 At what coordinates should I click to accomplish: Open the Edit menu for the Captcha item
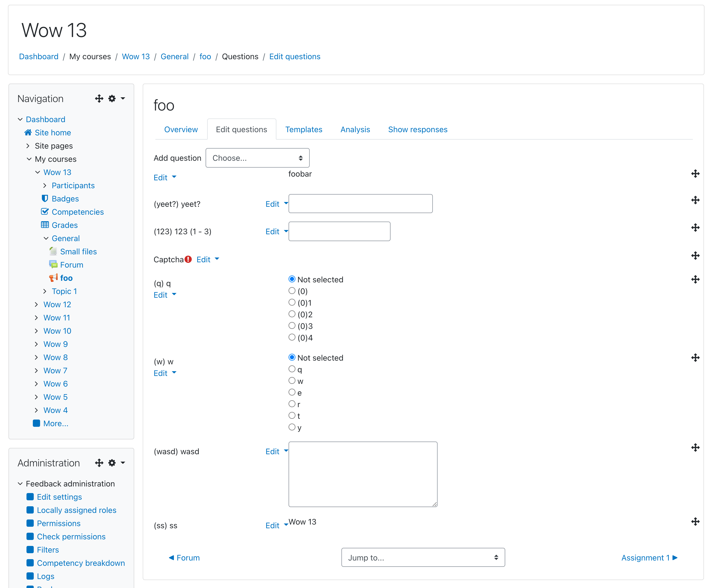(207, 259)
